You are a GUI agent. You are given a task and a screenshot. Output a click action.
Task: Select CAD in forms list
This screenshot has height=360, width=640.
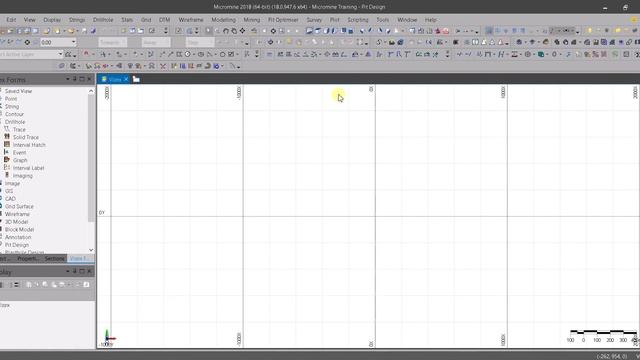10,199
